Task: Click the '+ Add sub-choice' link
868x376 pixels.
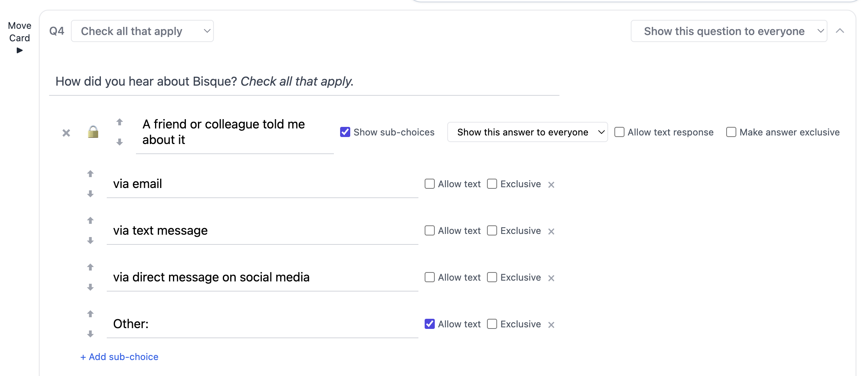Action: [x=119, y=357]
